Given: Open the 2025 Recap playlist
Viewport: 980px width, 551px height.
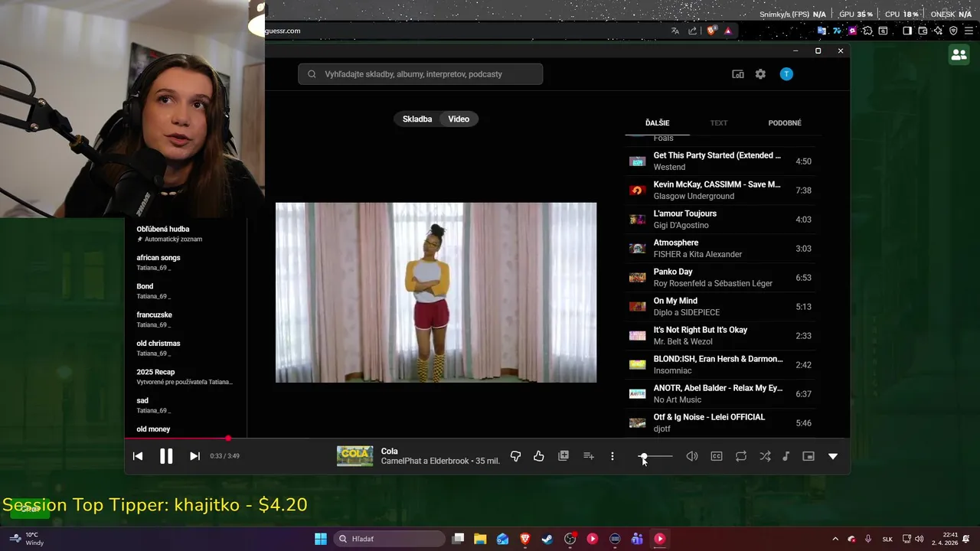Looking at the screenshot, I should tap(186, 377).
